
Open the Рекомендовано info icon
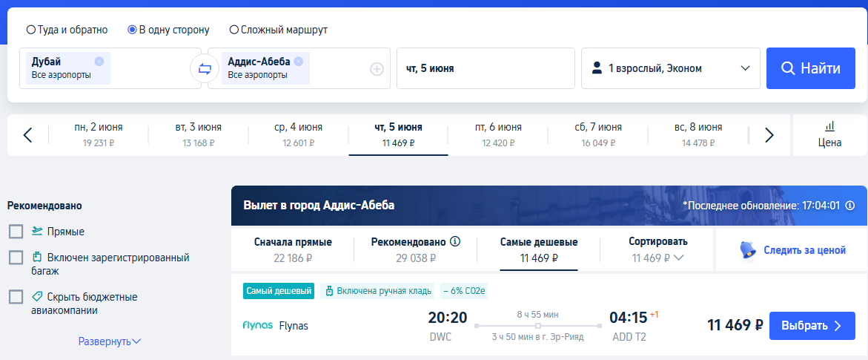tap(456, 242)
